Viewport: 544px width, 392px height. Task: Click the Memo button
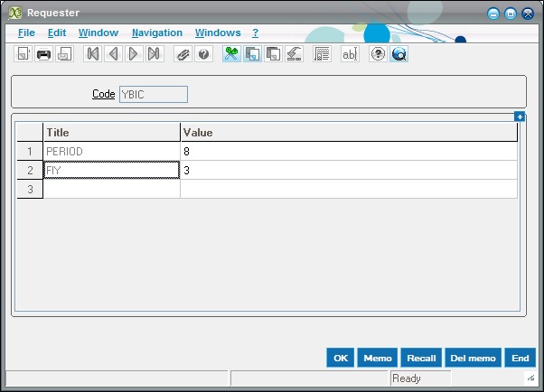pos(378,358)
